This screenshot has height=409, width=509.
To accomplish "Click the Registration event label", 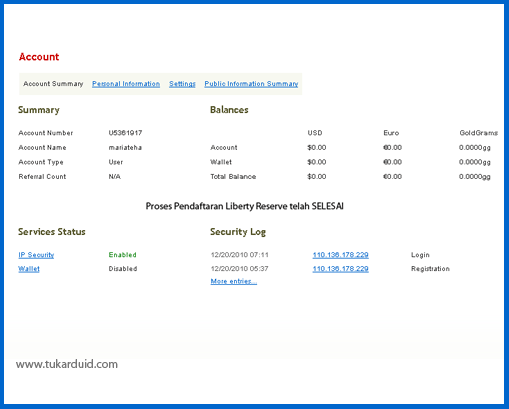I will click(430, 269).
